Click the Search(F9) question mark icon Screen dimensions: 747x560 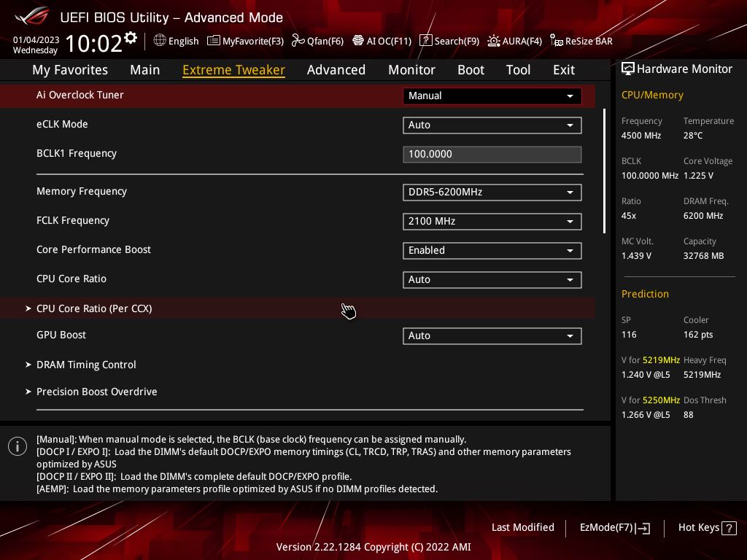click(425, 41)
